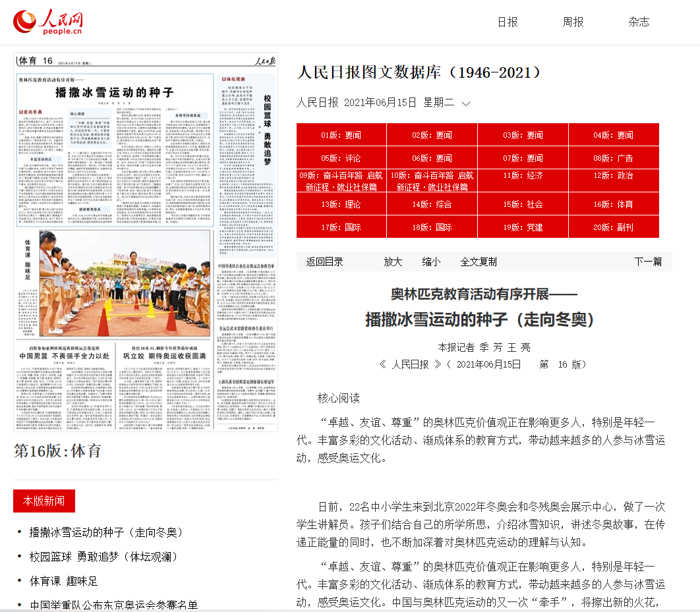Open 体育课 趣味足 list item
The width and height of the screenshot is (700, 612).
tap(63, 581)
